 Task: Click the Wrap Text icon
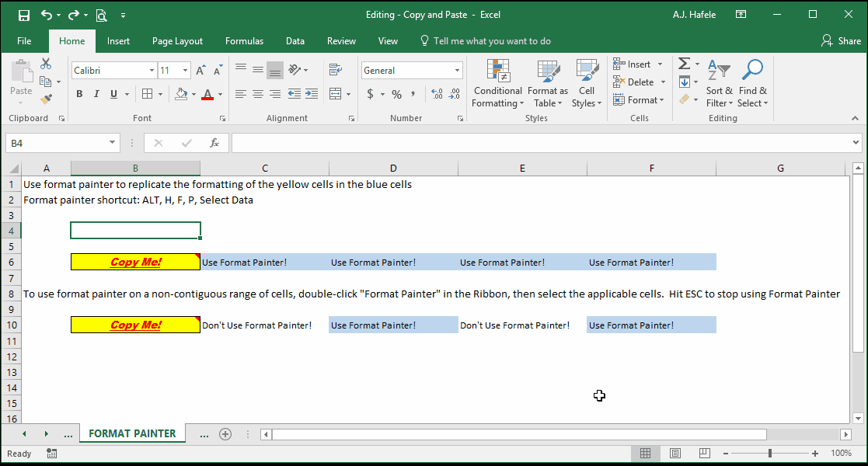pyautogui.click(x=335, y=70)
